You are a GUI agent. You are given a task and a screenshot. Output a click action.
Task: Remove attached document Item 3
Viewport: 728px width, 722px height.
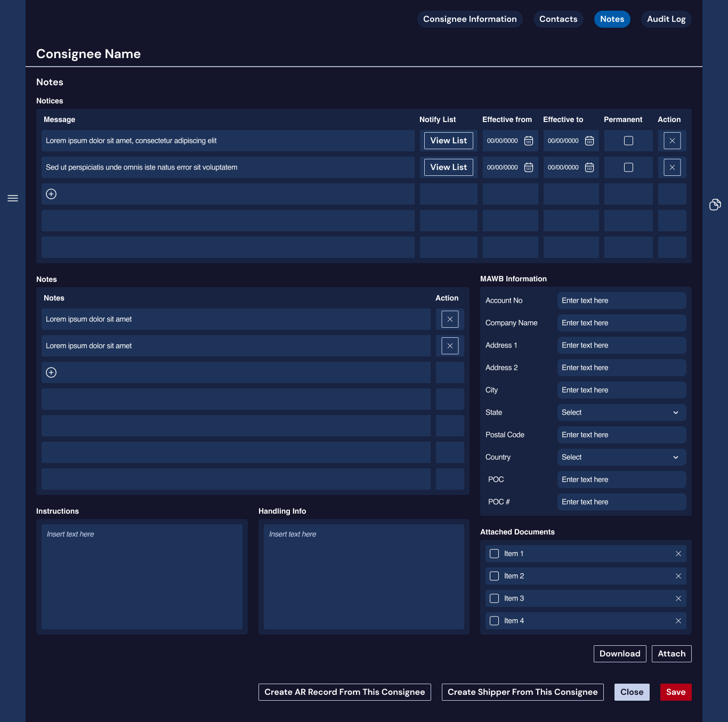(x=678, y=598)
